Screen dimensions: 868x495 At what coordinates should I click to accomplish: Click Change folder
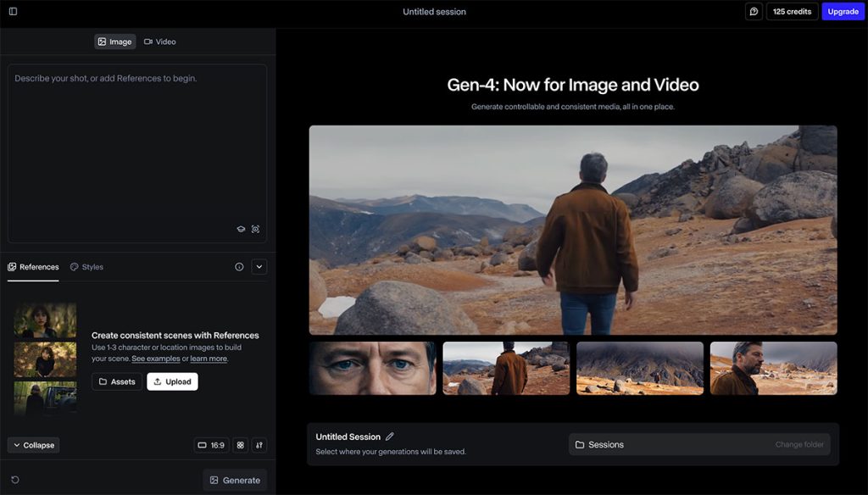pos(799,445)
